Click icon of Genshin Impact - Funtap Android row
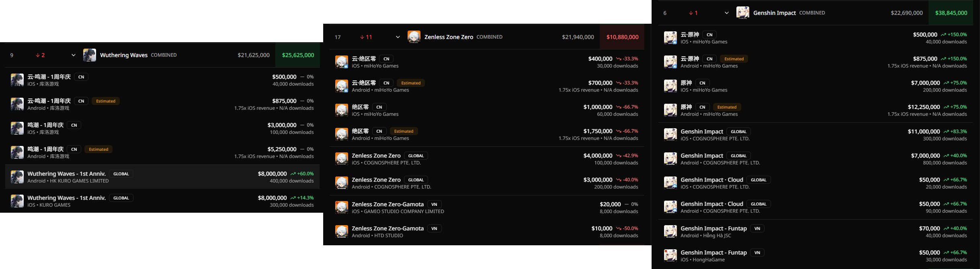This screenshot has height=269, width=980. coord(670,232)
